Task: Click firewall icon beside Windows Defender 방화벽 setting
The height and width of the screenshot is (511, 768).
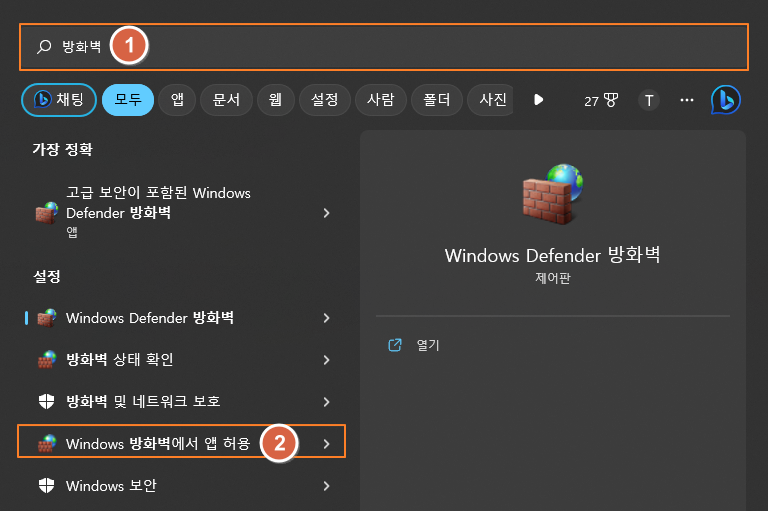Action: point(47,318)
